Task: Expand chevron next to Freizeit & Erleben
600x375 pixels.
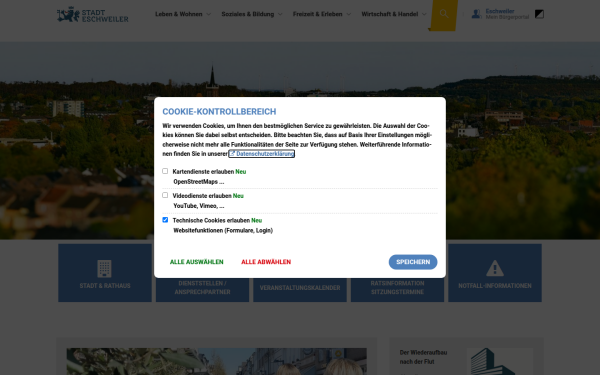Action: click(x=349, y=14)
